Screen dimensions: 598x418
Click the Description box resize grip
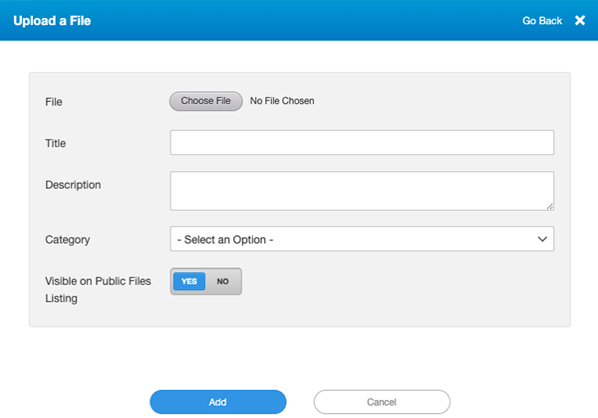(550, 206)
